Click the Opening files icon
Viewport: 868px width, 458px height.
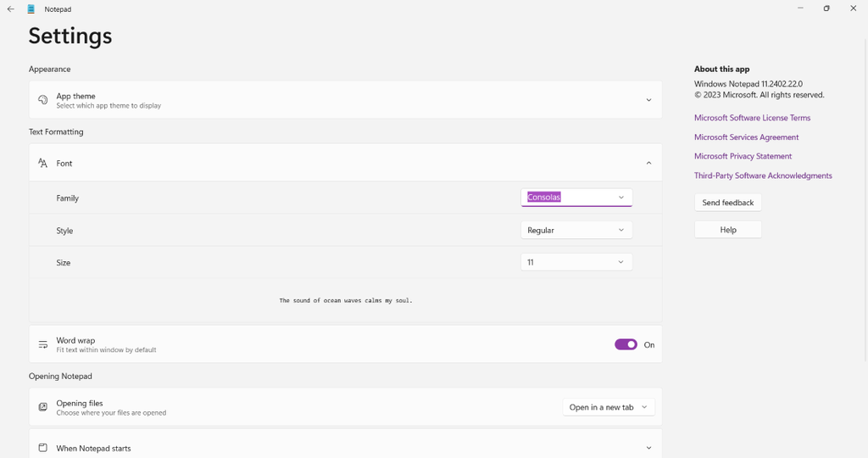tap(42, 407)
